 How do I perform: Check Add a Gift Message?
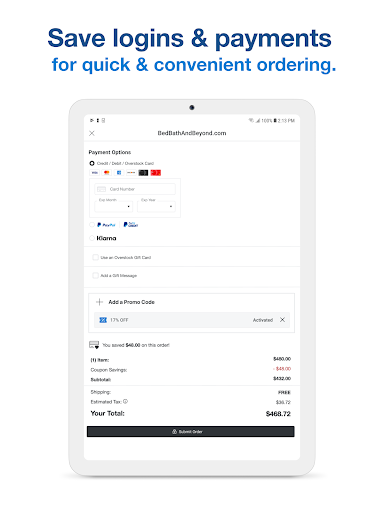pos(95,275)
